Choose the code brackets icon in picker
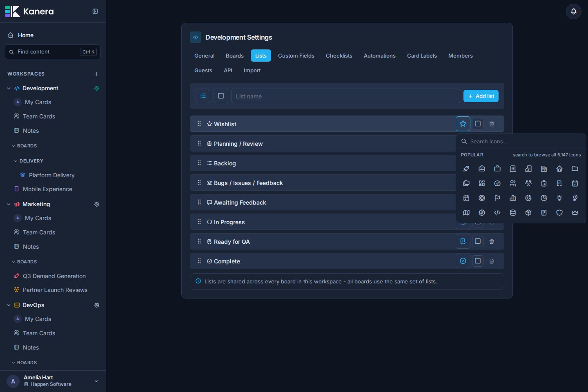Screen dimensions: 588x392 tap(497, 213)
